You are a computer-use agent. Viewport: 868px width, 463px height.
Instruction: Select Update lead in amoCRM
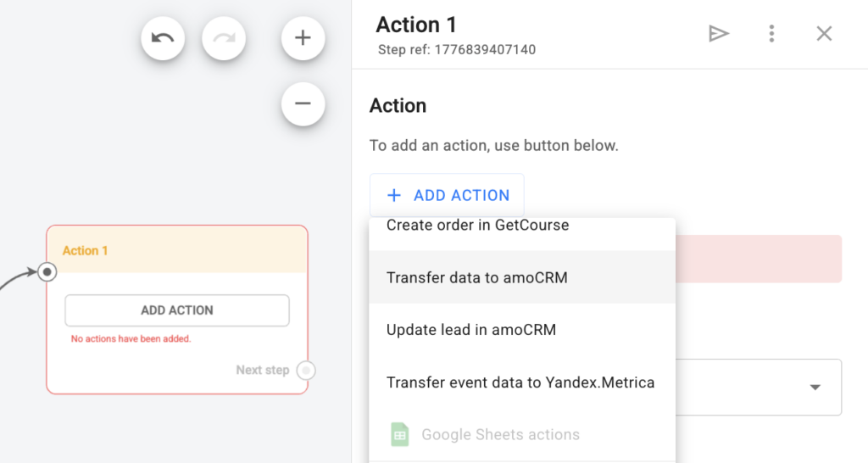pos(470,330)
